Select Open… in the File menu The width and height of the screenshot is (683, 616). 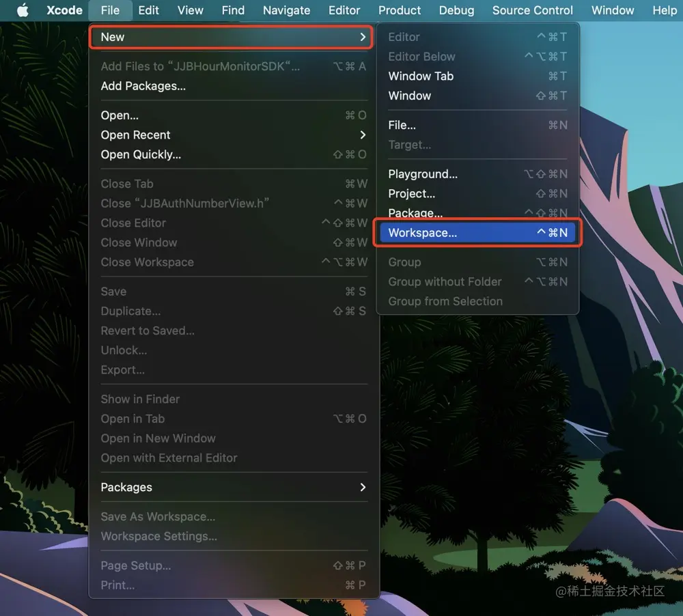point(234,115)
